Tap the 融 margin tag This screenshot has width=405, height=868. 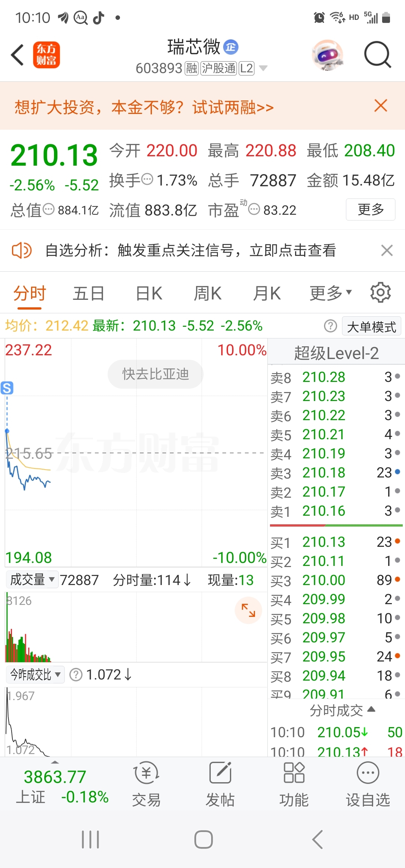[192, 68]
